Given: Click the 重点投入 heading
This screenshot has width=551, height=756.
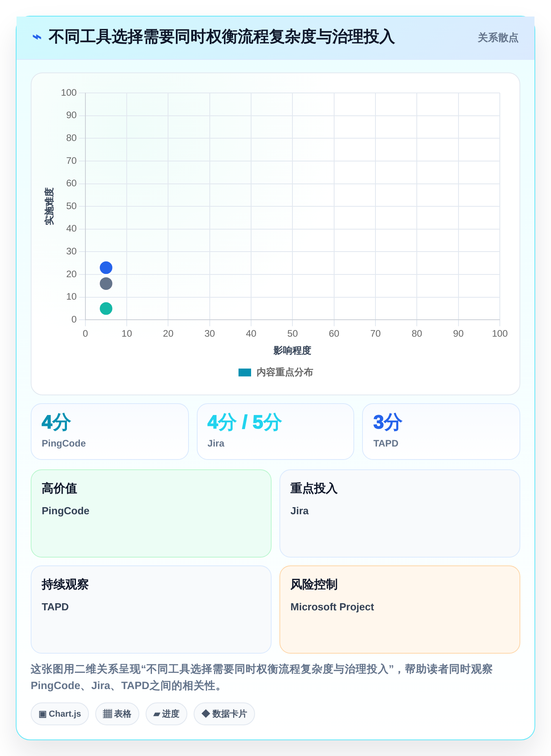Looking at the screenshot, I should [x=314, y=488].
